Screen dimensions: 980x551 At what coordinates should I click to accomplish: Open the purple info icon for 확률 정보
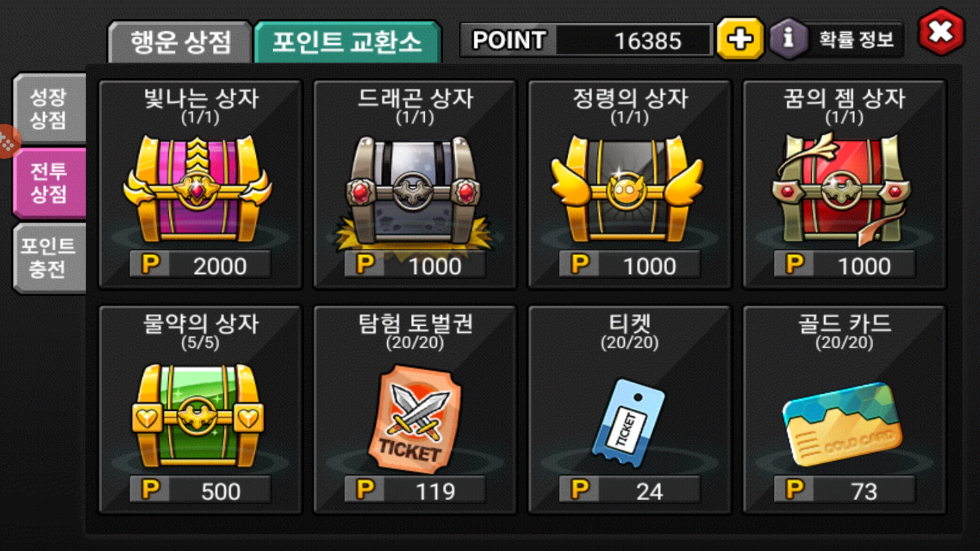point(789,39)
